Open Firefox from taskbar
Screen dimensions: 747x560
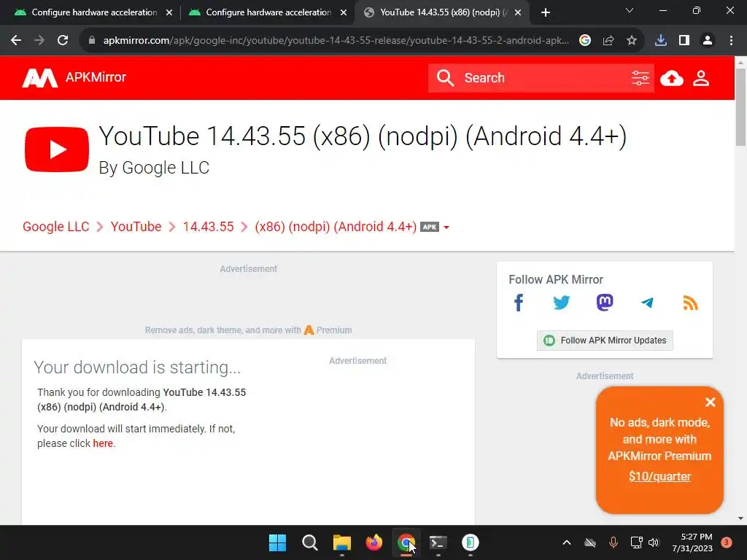[374, 542]
